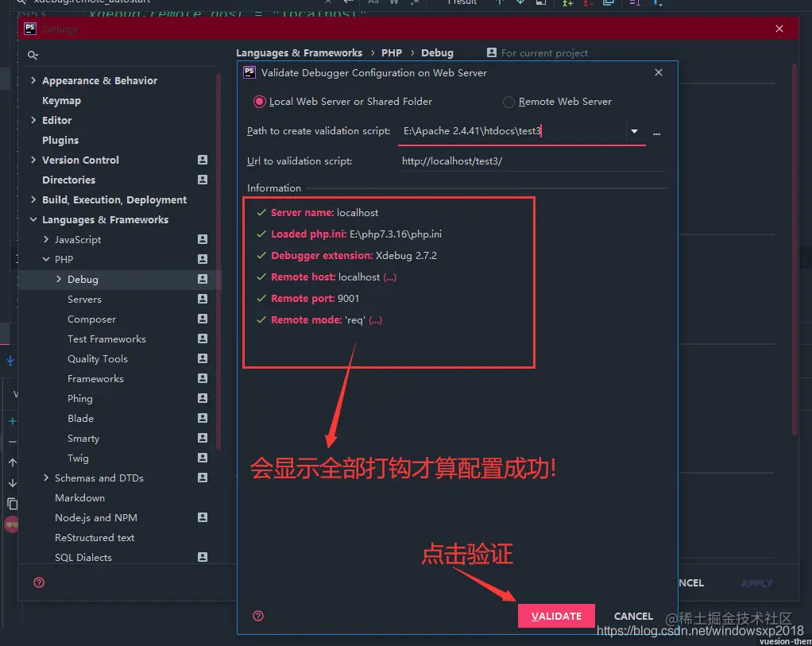Open Test Frameworks settings
This screenshot has height=646, width=812.
tap(106, 338)
